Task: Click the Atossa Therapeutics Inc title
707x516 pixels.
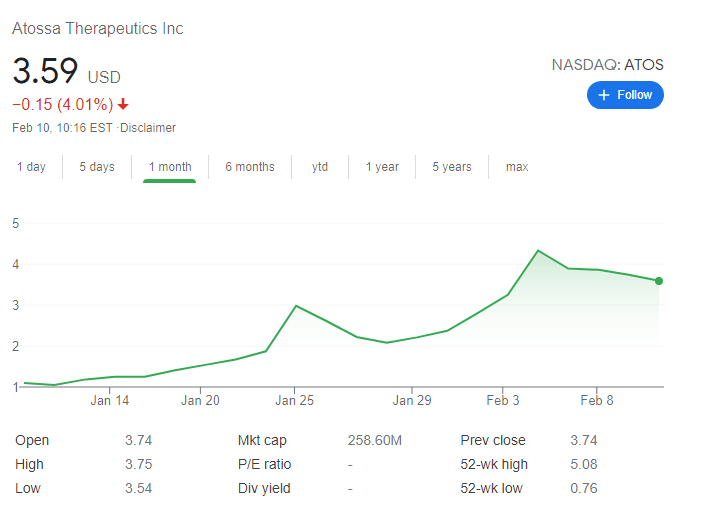Action: click(98, 28)
